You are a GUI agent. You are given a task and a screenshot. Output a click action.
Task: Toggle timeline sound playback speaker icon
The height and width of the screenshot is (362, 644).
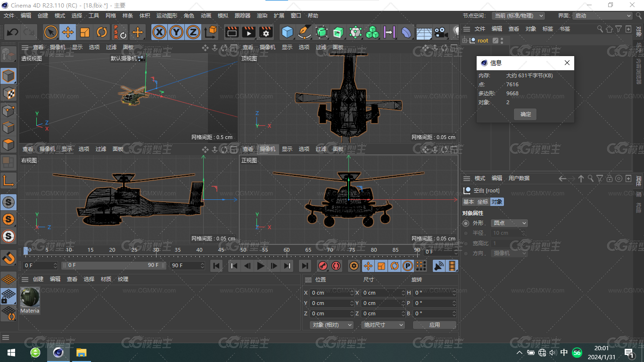tap(439, 266)
